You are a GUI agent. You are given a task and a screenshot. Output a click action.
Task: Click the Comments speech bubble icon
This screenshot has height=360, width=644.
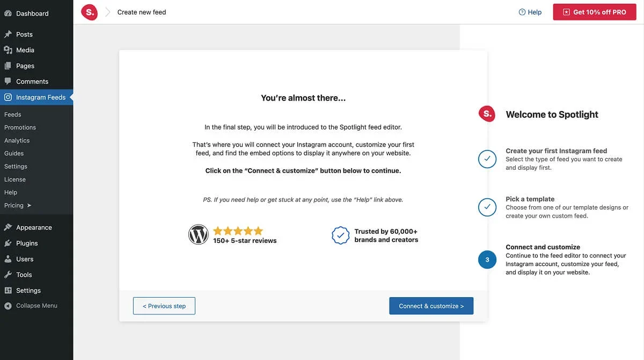pyautogui.click(x=8, y=82)
